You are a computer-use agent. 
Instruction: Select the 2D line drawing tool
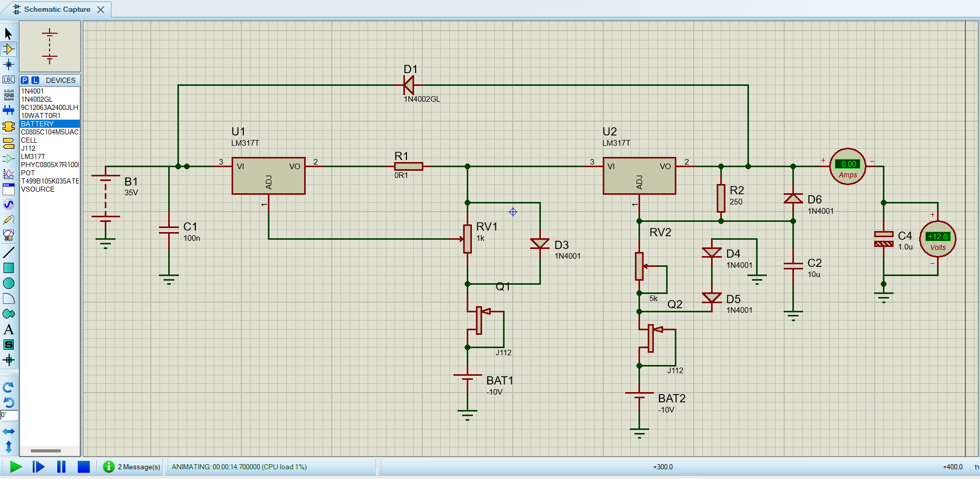[x=9, y=253]
